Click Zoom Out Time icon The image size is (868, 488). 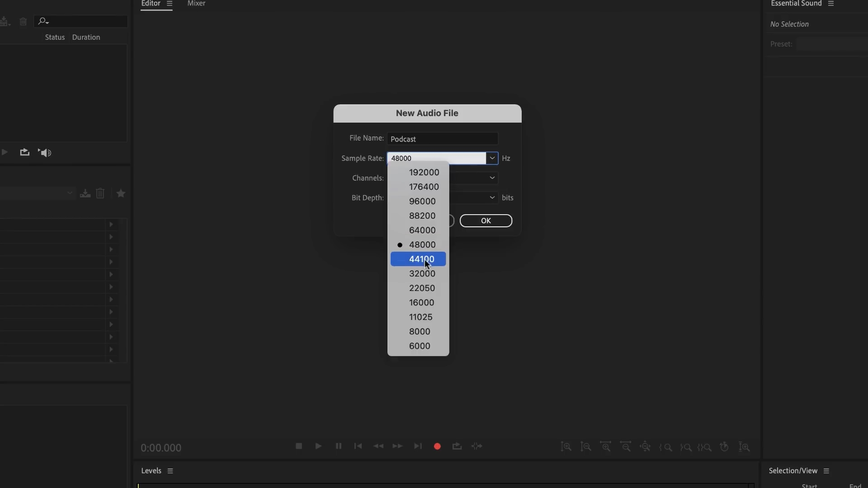626,447
